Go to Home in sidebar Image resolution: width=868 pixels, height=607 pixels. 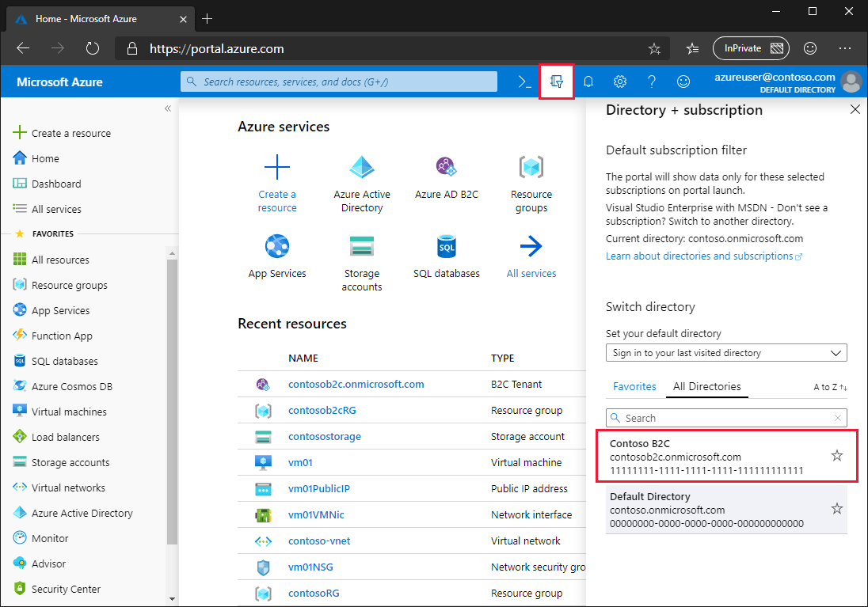36,158
